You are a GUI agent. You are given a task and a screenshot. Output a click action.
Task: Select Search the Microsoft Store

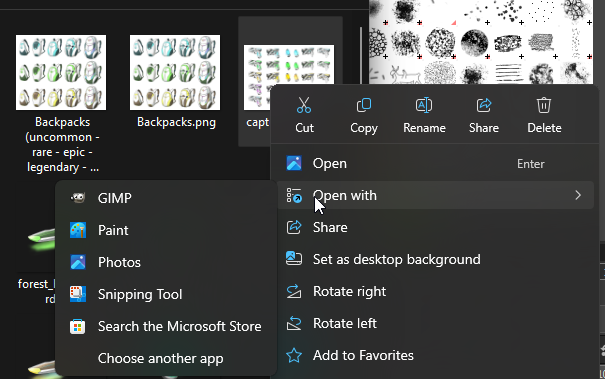(166, 326)
